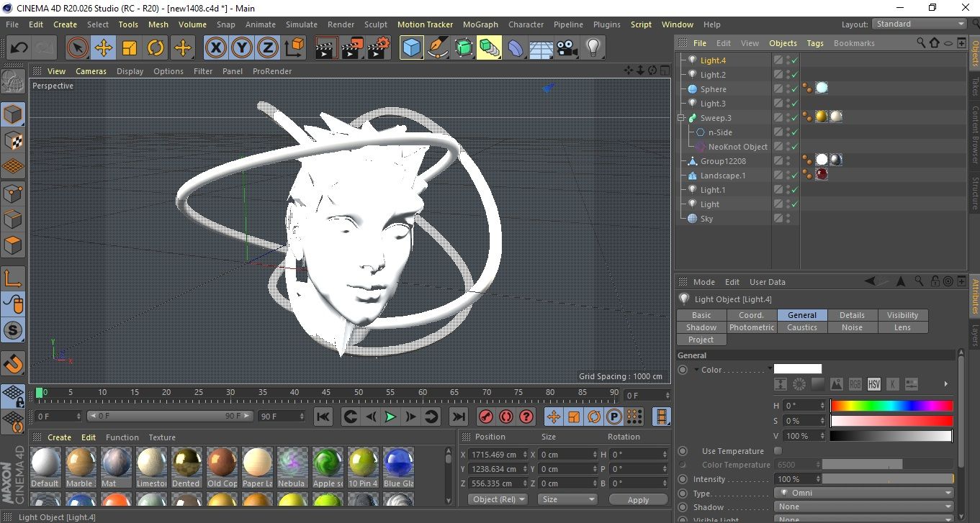The image size is (980, 523).
Task: Click the Light bulb icon in toolbar
Action: [x=593, y=48]
